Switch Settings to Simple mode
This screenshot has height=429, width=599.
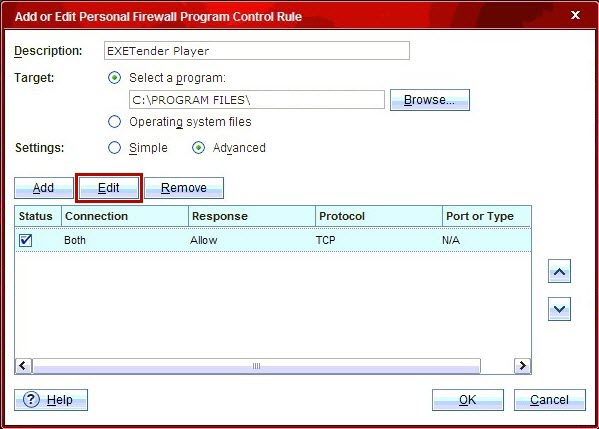click(x=115, y=148)
